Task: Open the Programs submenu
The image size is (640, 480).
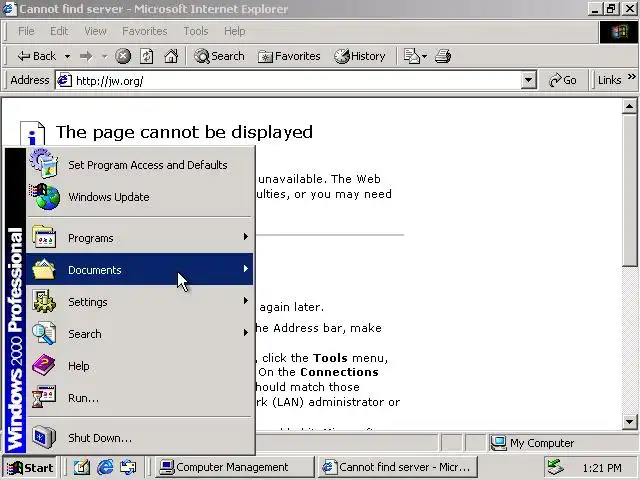Action: tap(140, 238)
